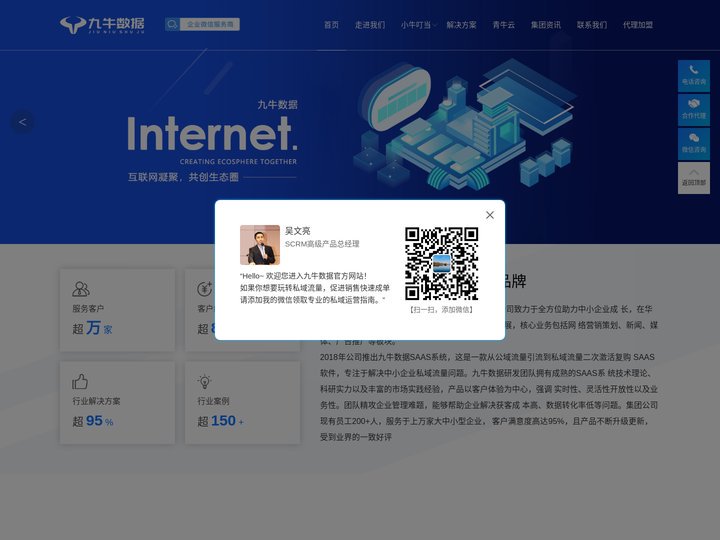Click the 服务客户 people icon

81,289
